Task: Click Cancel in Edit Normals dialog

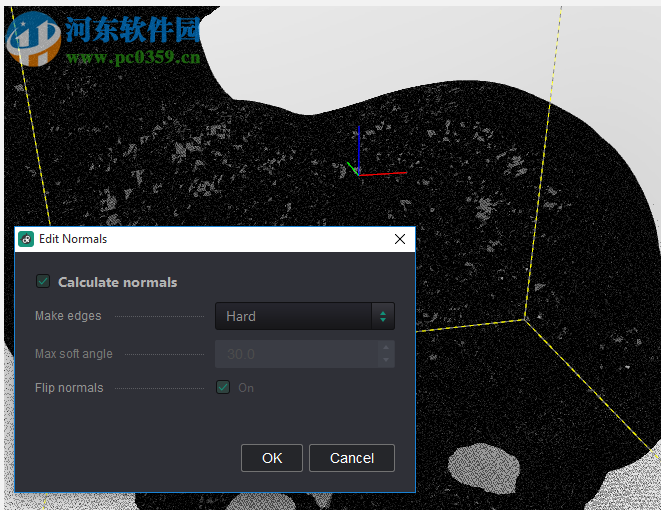Action: click(x=352, y=458)
